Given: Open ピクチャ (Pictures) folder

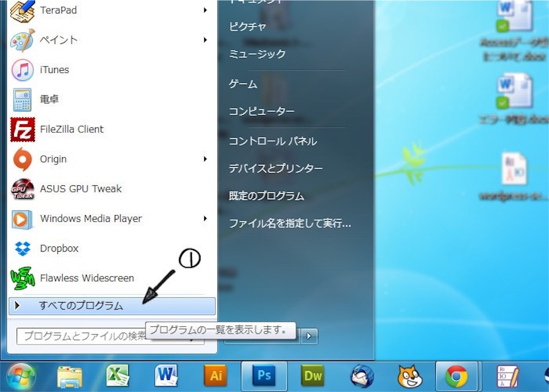Looking at the screenshot, I should click(248, 27).
